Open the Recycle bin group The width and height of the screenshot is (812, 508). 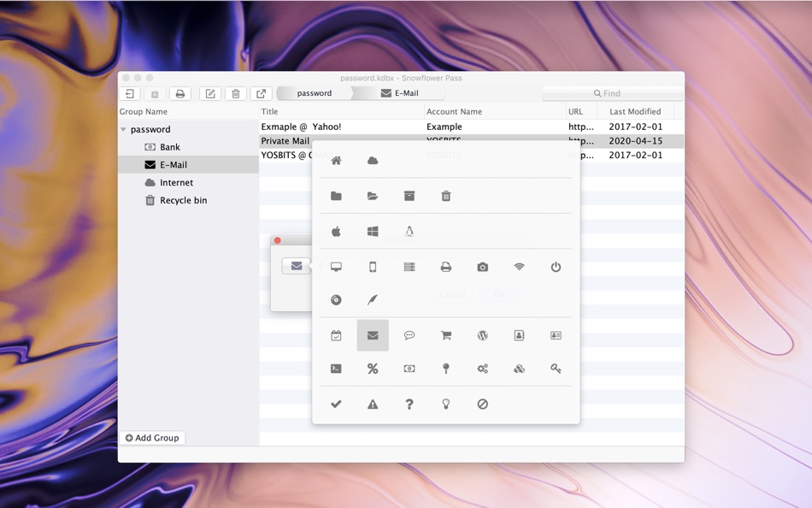coord(188,200)
